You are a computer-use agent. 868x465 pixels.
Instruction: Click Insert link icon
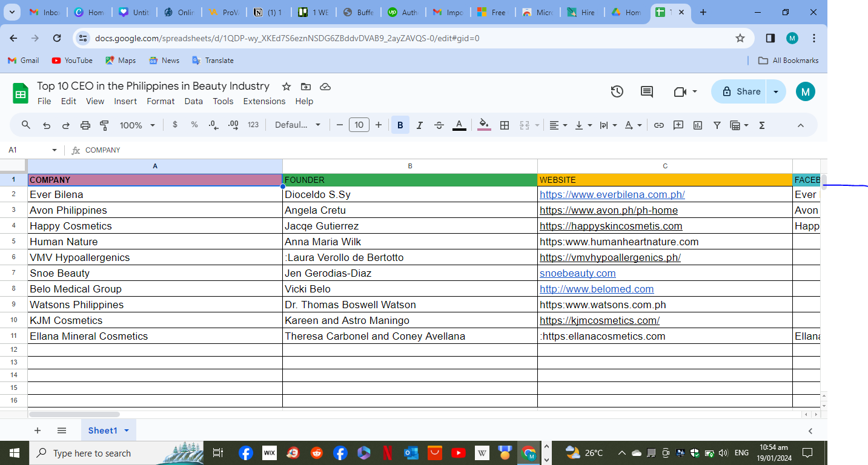tap(659, 125)
